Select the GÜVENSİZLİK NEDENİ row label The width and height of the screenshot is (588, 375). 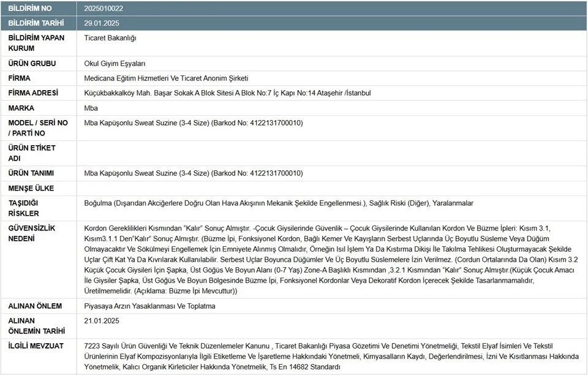(x=32, y=233)
